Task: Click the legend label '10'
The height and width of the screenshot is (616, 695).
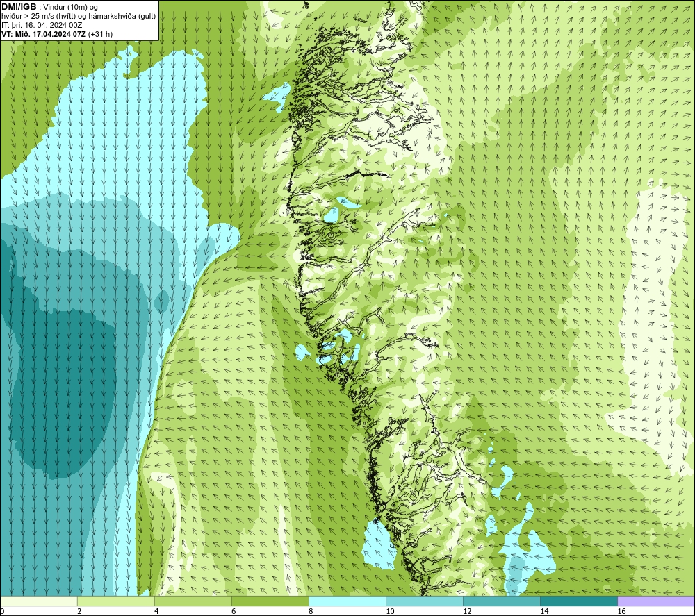Action: point(390,612)
